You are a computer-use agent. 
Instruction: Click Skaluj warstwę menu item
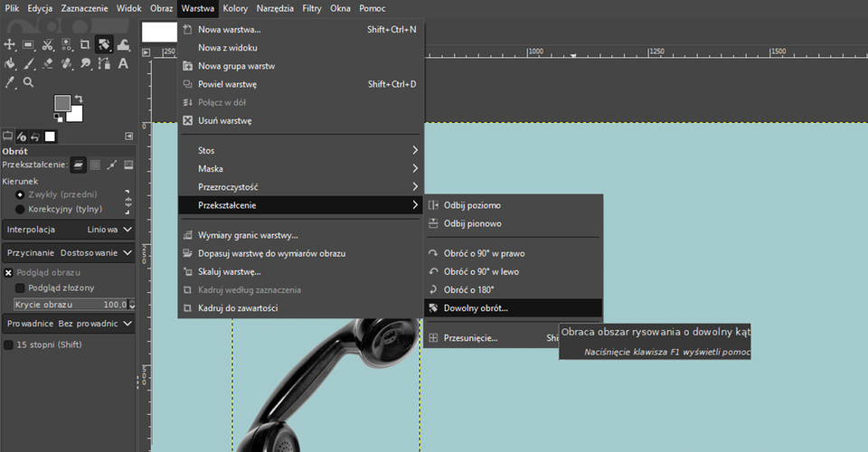[x=230, y=271]
